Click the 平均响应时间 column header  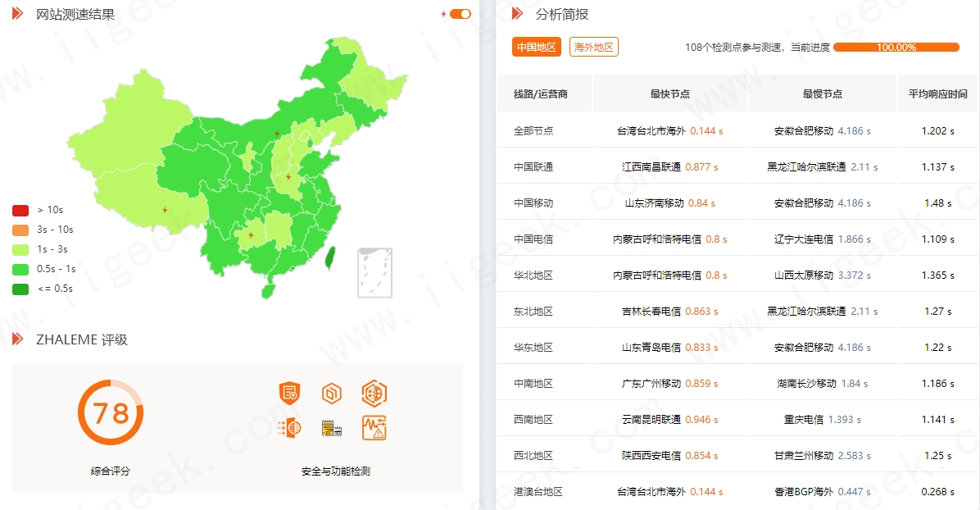point(937,93)
